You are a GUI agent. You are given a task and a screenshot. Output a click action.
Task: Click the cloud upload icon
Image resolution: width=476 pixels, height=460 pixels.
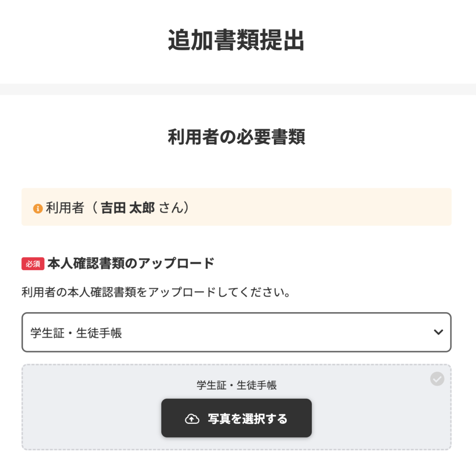pyautogui.click(x=192, y=419)
